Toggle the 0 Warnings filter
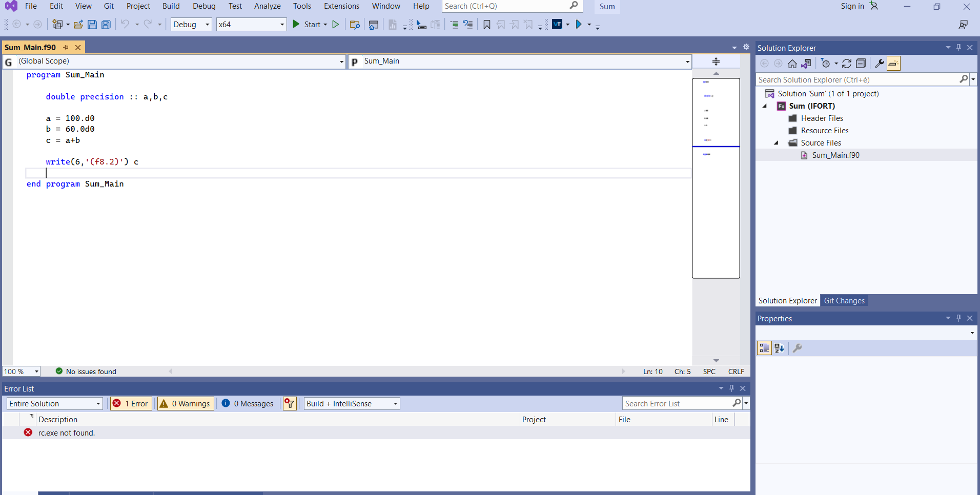This screenshot has width=980, height=495. click(186, 404)
